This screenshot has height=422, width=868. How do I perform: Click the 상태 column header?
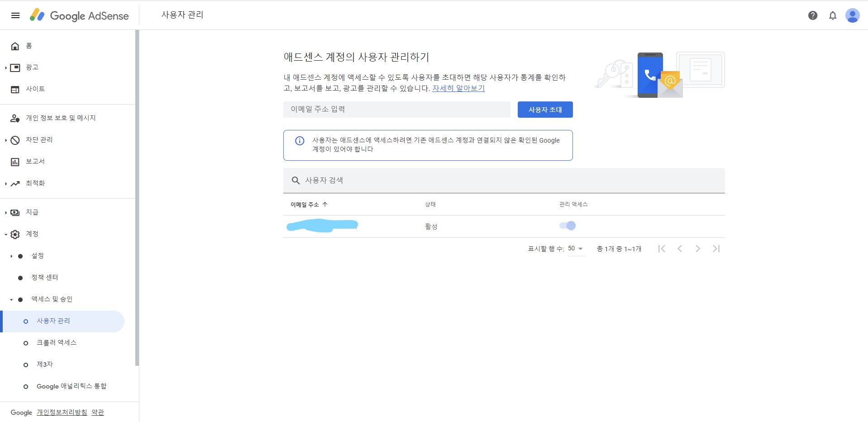pos(430,204)
